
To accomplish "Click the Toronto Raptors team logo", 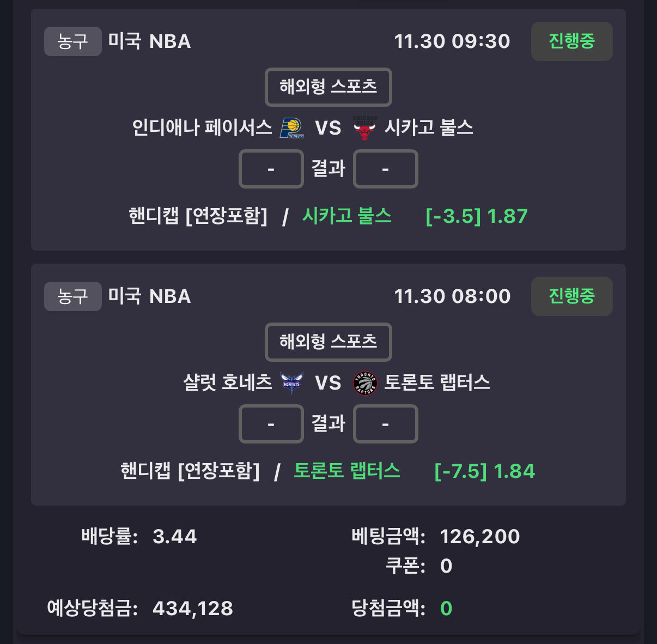I will click(365, 383).
